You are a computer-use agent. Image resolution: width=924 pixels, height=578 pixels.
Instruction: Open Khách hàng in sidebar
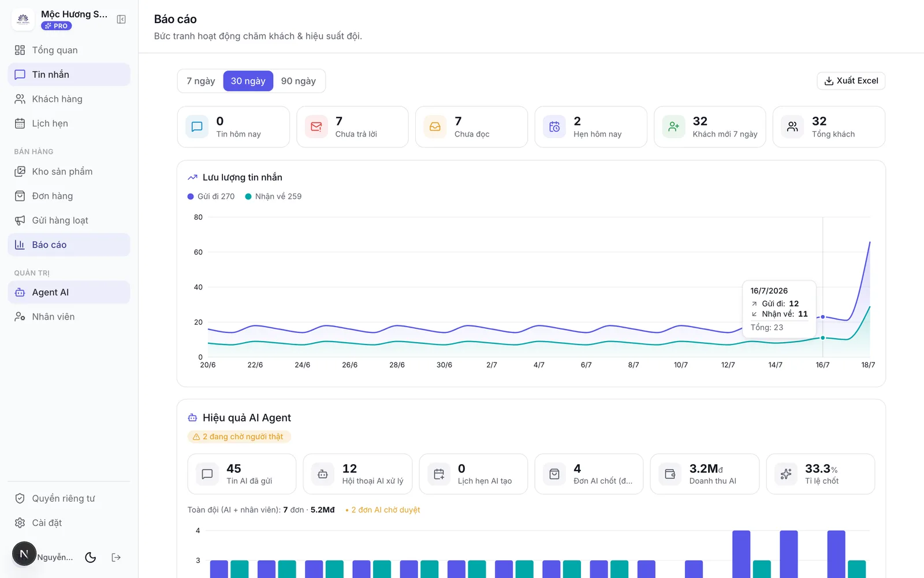pyautogui.click(x=69, y=99)
